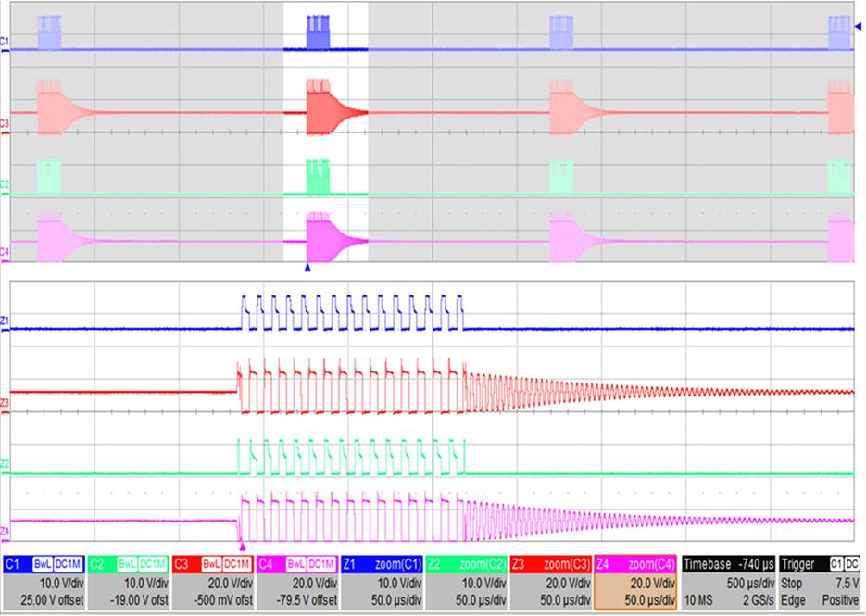Click the BwL badge on C1
The image size is (866, 616).
(x=43, y=563)
